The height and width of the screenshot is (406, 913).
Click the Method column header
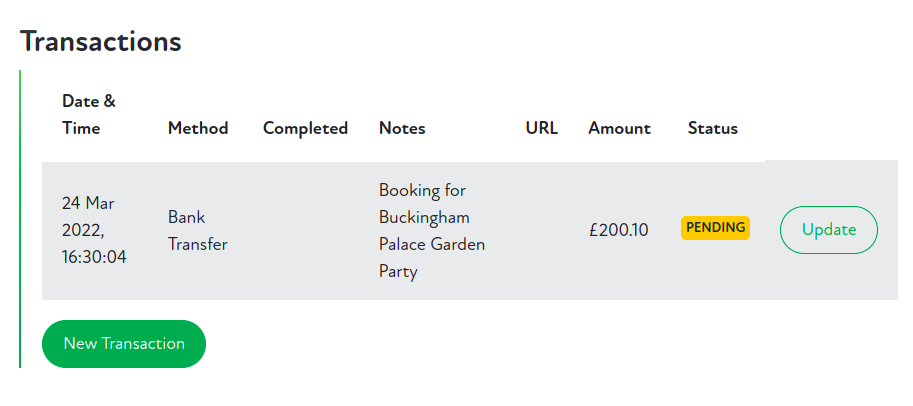(x=198, y=128)
